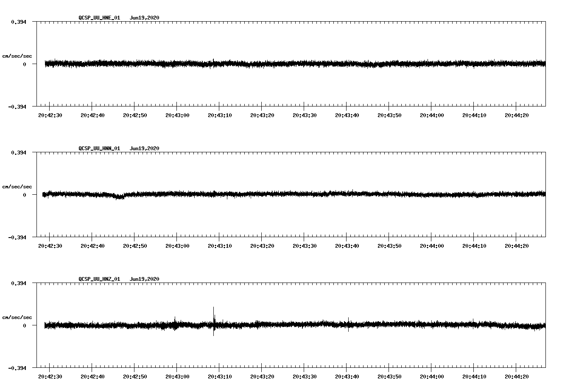Click the Jun19,2020 date on HNZ plot
Screen dimensions: 576x392
pos(144,279)
